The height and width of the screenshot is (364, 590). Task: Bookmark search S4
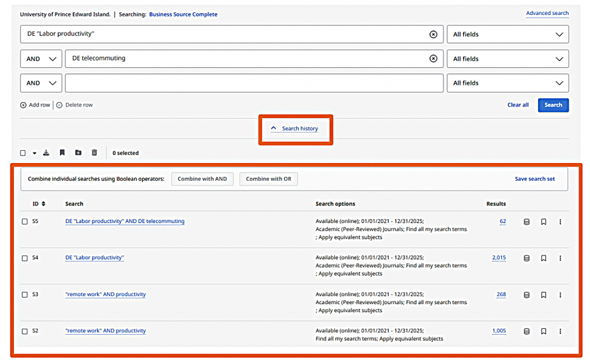click(544, 259)
